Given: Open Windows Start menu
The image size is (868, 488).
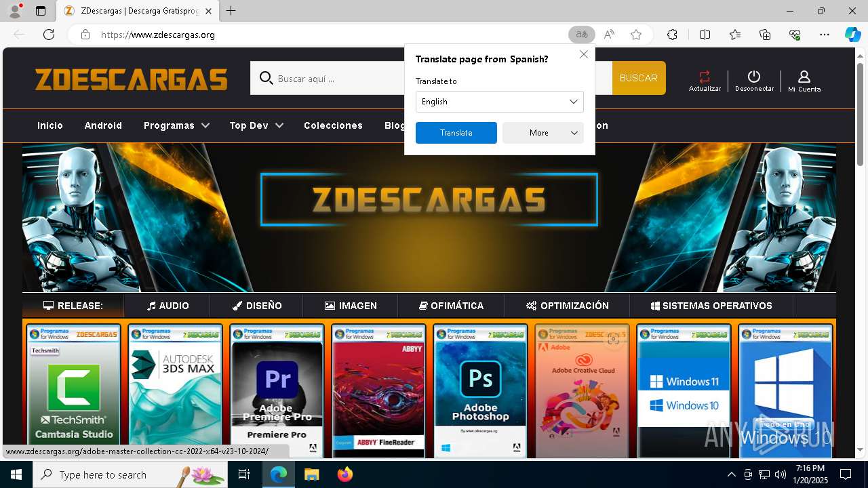Looking at the screenshot, I should coord(16,474).
